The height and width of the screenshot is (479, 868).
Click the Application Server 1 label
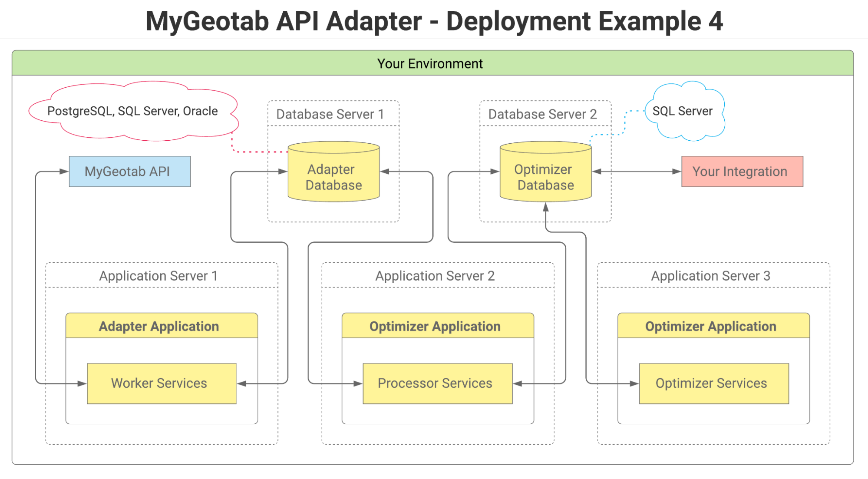[x=159, y=276]
